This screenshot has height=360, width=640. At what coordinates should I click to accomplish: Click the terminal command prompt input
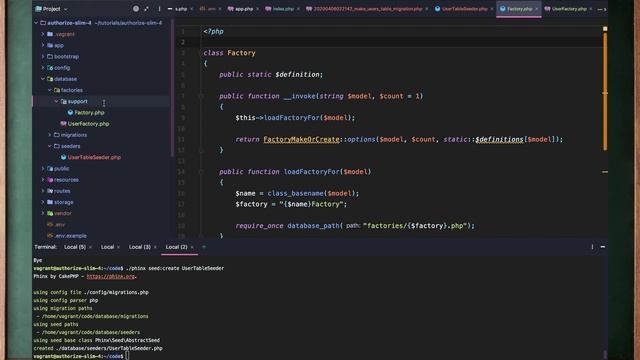point(127,356)
